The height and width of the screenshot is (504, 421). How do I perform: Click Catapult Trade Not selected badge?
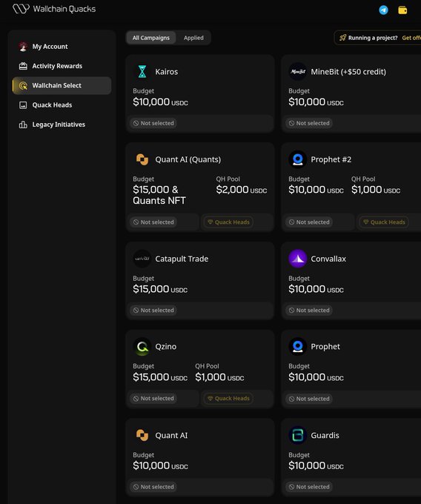[x=153, y=310]
